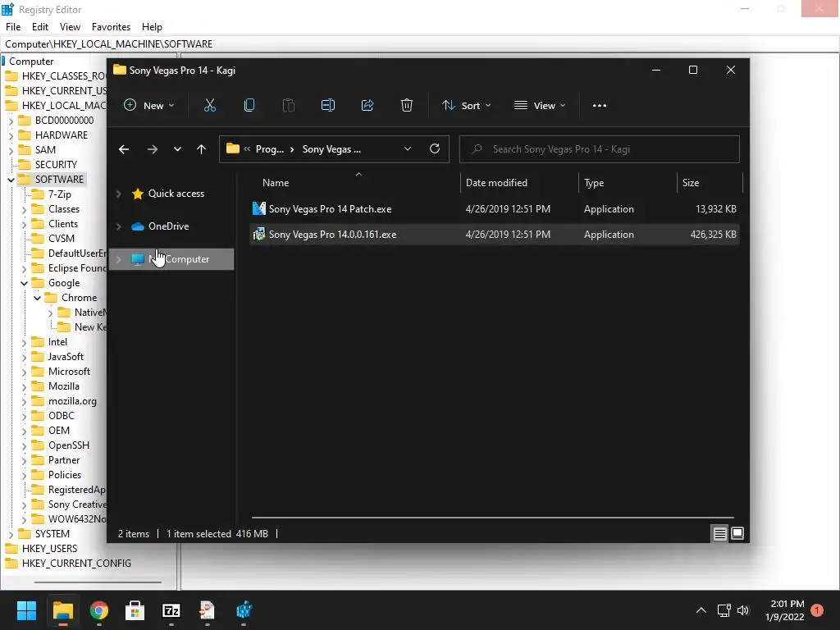Go forward with the right arrow button

(152, 149)
